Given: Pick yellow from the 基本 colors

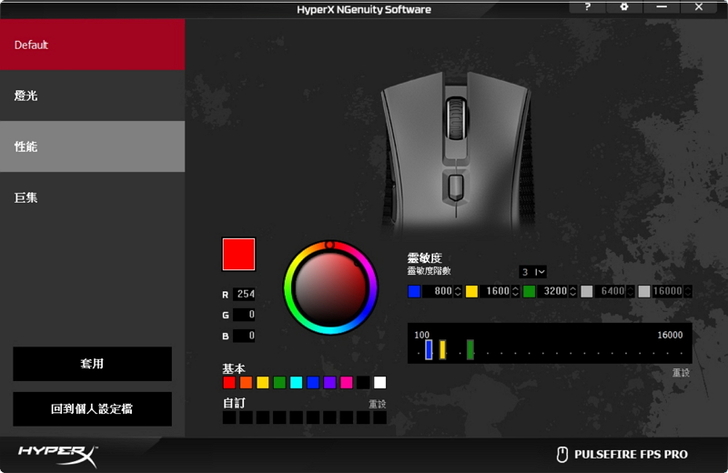Looking at the screenshot, I should point(263,382).
